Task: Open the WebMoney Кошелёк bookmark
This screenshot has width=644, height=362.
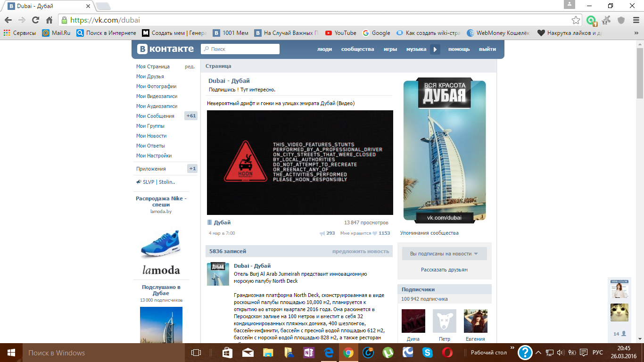Action: coord(498,33)
